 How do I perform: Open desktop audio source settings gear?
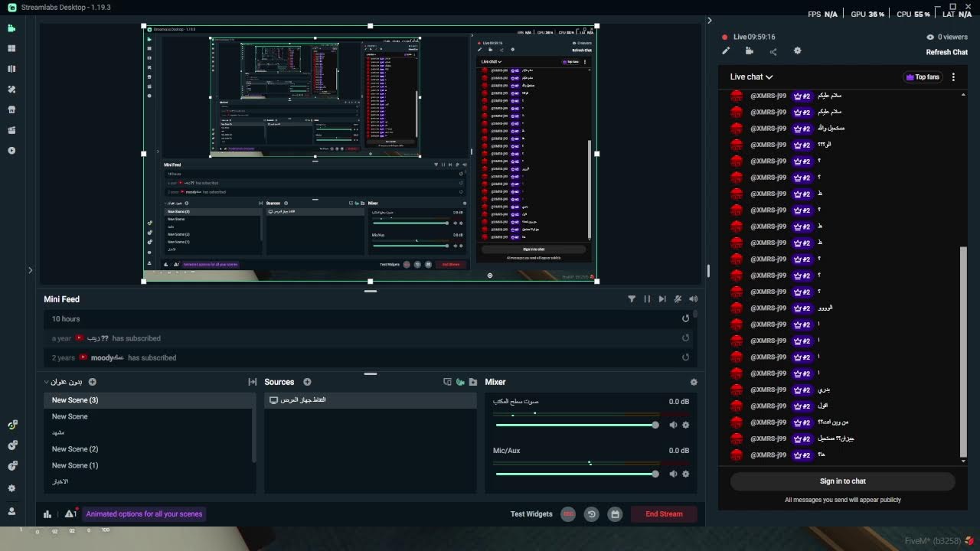685,425
